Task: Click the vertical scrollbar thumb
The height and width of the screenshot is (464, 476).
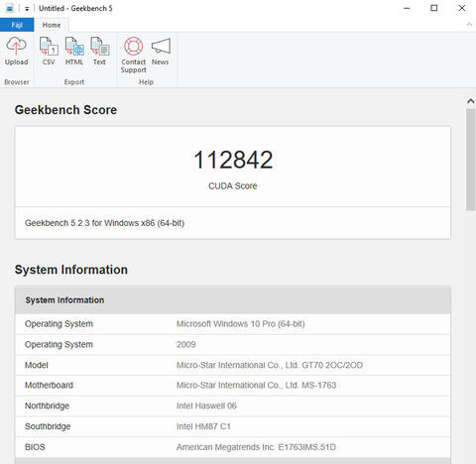Action: (471, 160)
